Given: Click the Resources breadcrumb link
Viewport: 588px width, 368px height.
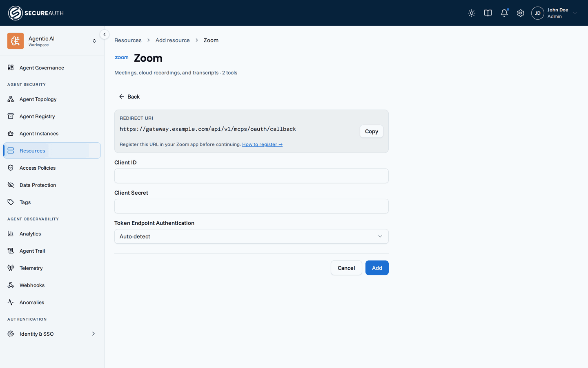Looking at the screenshot, I should [x=128, y=40].
